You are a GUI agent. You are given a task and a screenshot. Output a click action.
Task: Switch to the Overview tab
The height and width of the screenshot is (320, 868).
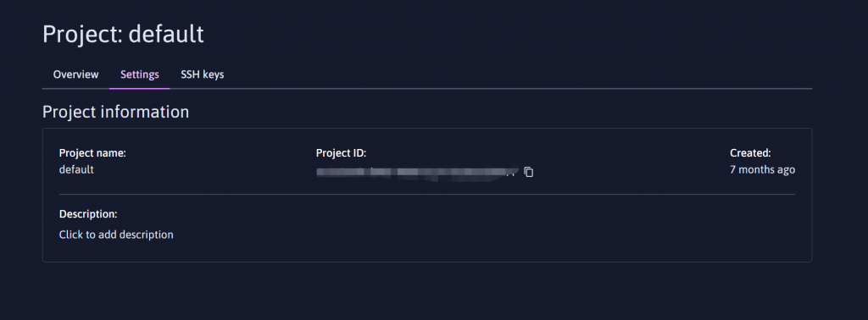[75, 74]
